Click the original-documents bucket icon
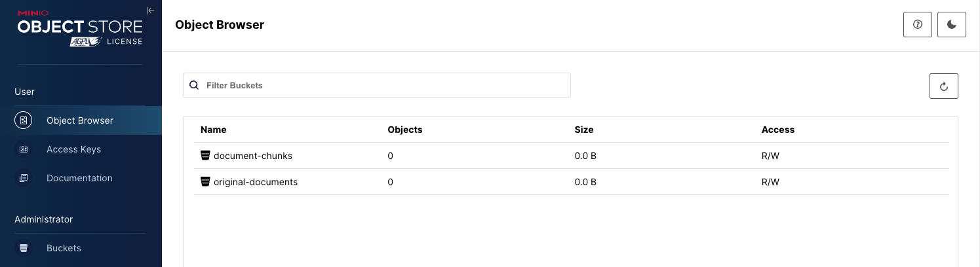980x267 pixels. click(x=205, y=182)
